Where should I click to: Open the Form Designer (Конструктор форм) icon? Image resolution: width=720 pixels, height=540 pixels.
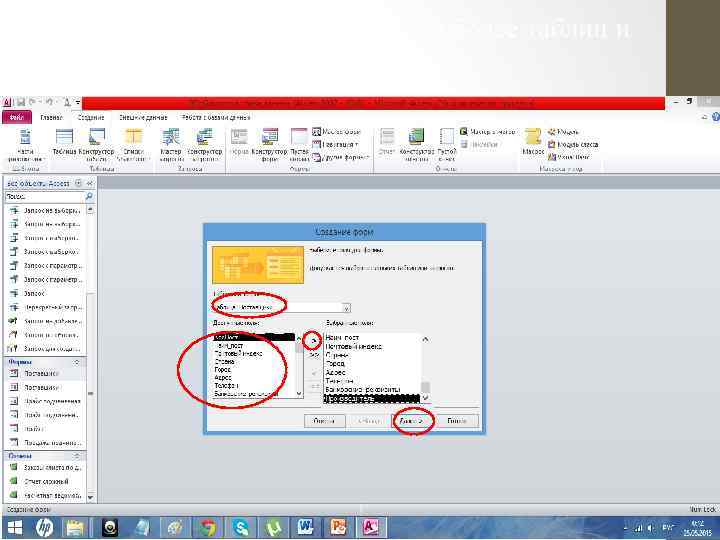[x=270, y=145]
